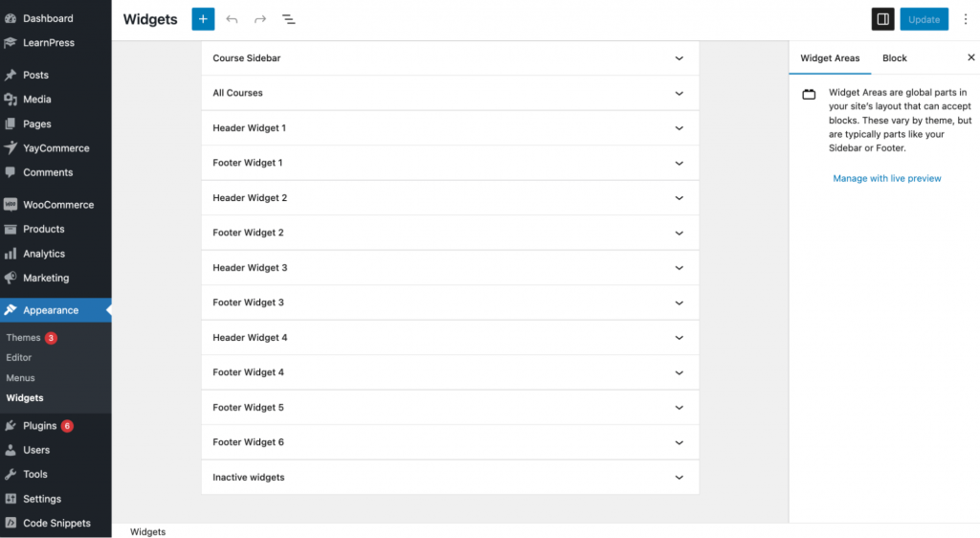
Task: Click the Appearance paintbrush icon
Action: [x=11, y=310]
